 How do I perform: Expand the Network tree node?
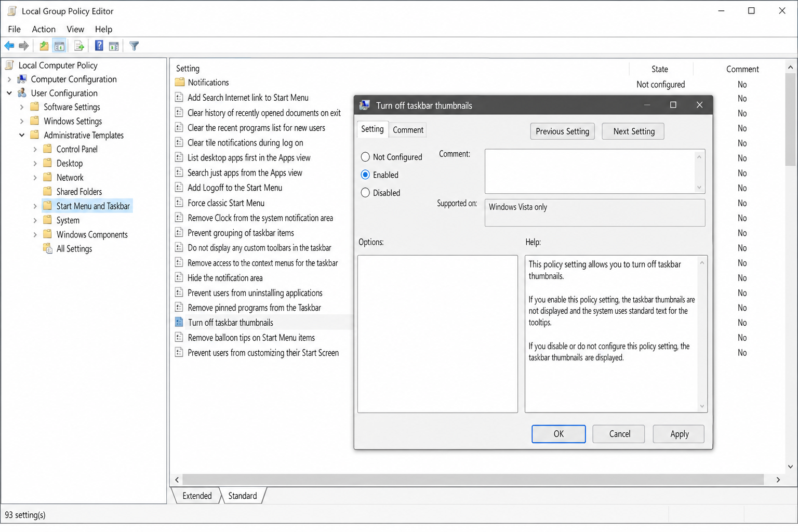tap(35, 178)
